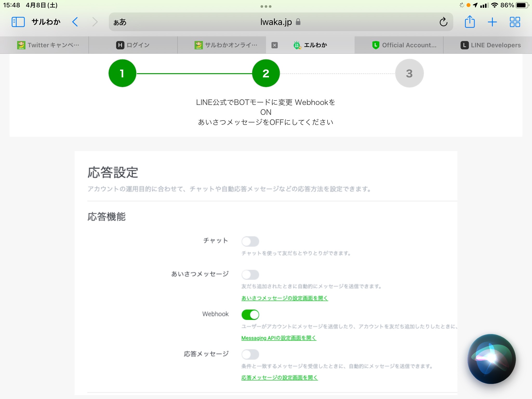Screen dimensions: 532x399
Task: Tap the cellular signal bars icon
Action: (x=484, y=5)
